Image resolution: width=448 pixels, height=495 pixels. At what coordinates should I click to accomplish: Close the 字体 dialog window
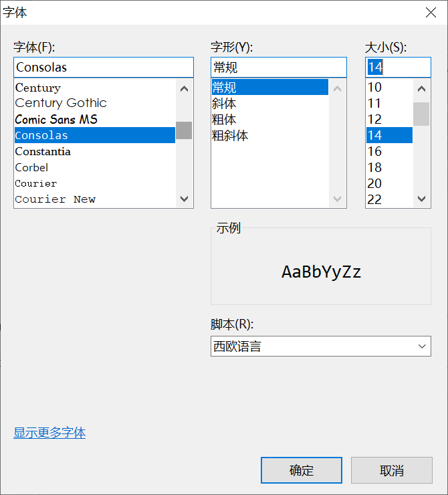coord(431,13)
